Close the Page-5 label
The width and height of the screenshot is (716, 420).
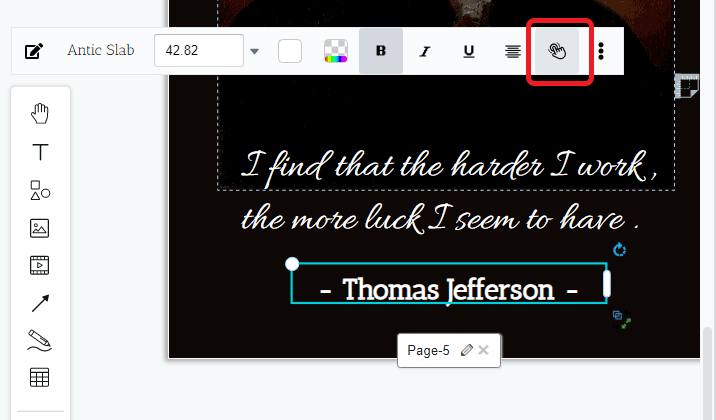[484, 350]
